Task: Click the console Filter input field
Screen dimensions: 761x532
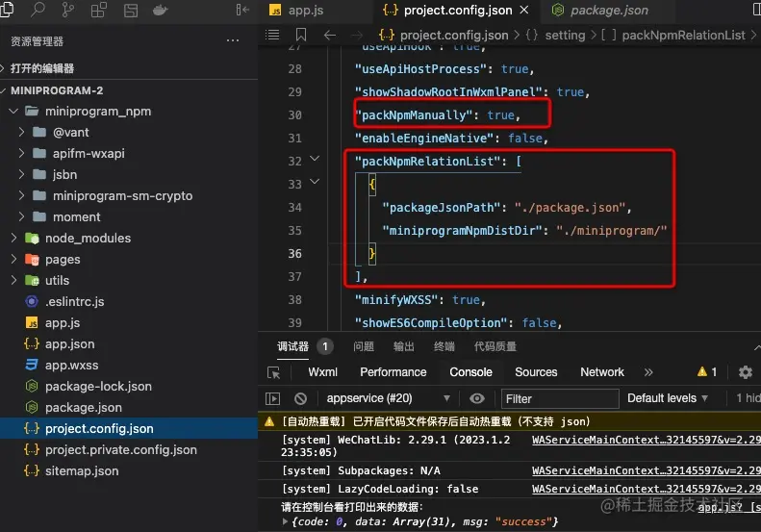Action: coord(560,398)
